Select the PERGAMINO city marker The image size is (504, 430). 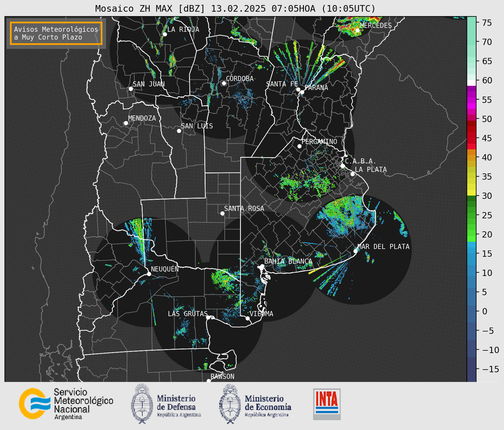click(299, 146)
